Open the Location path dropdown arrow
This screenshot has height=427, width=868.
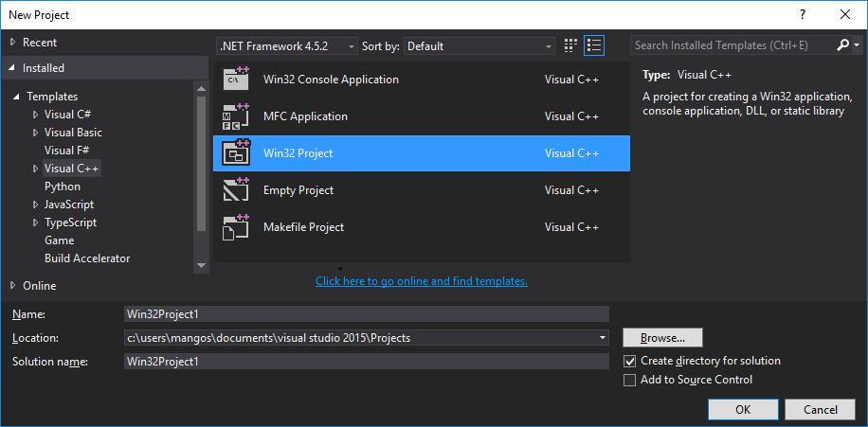click(x=603, y=337)
